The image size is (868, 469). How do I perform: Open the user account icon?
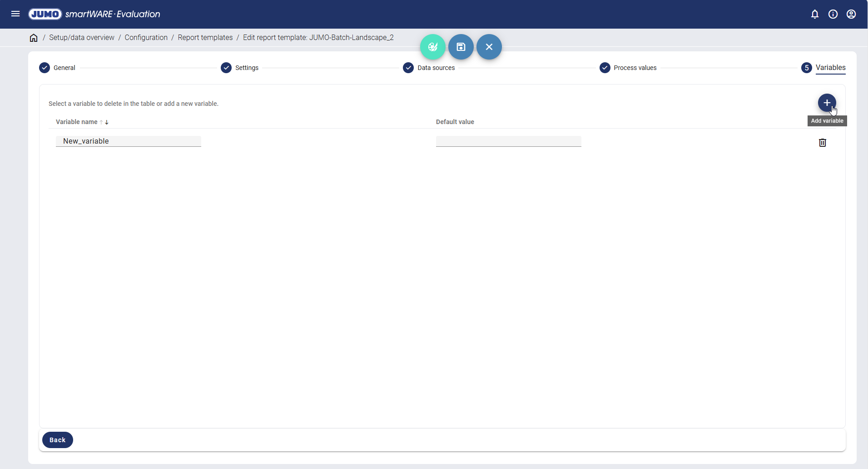[851, 14]
